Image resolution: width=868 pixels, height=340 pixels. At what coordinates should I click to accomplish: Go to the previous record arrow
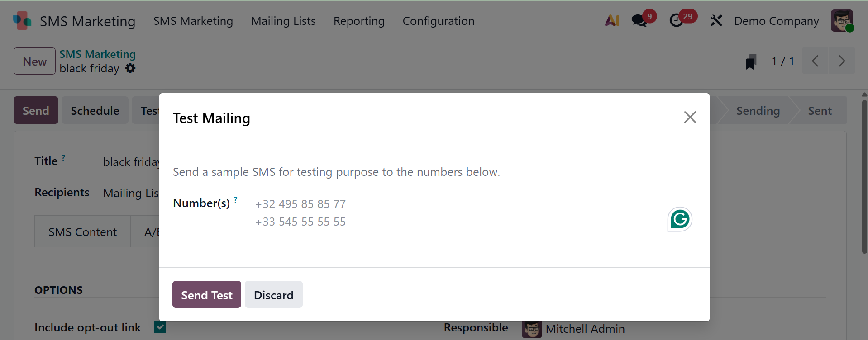point(815,61)
